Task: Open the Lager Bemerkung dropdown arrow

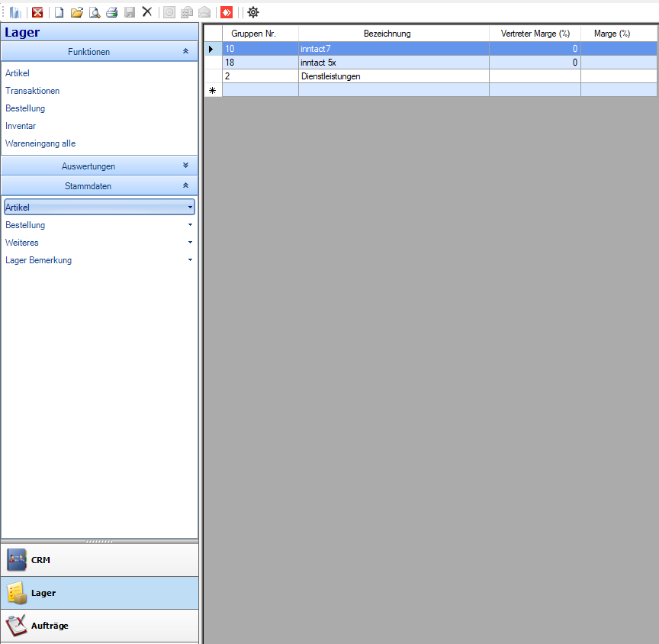Action: [190, 260]
